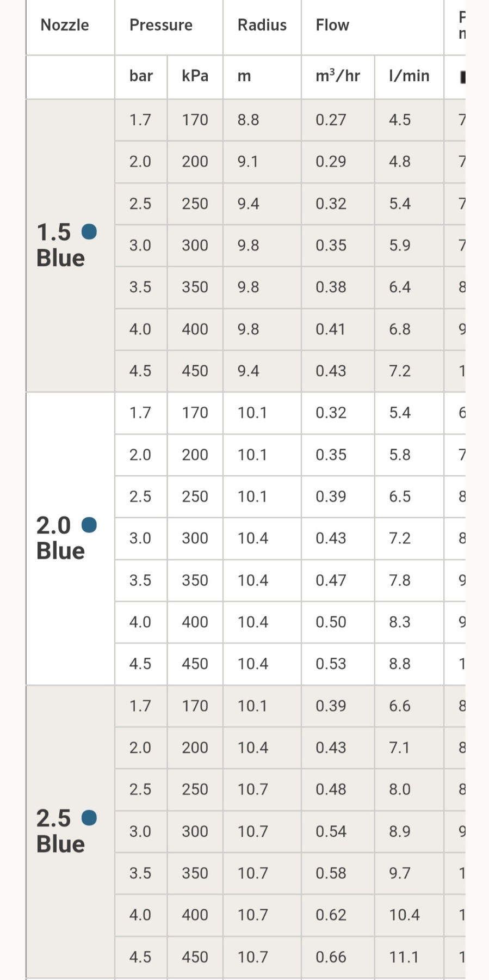Select the Nozzle column header
The image size is (489, 980).
click(65, 25)
